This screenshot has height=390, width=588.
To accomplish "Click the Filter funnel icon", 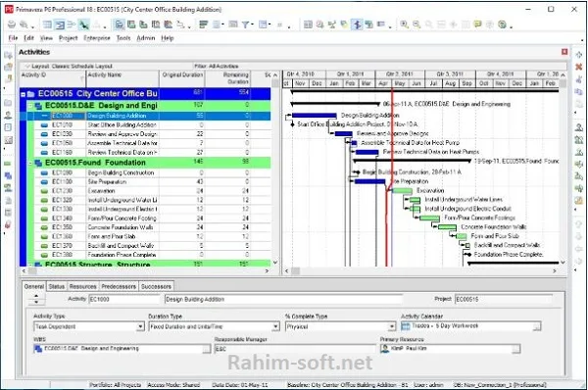I will [245, 24].
